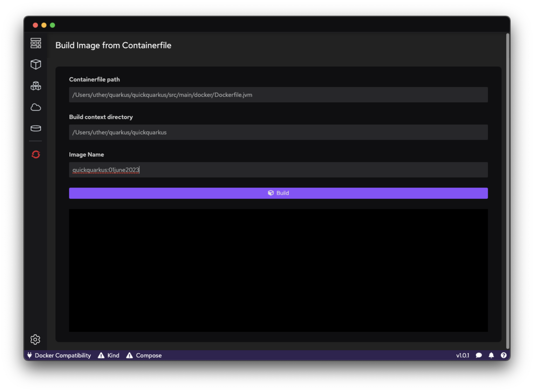Open the Pods stacked cubes icon
The height and width of the screenshot is (392, 534).
36,86
